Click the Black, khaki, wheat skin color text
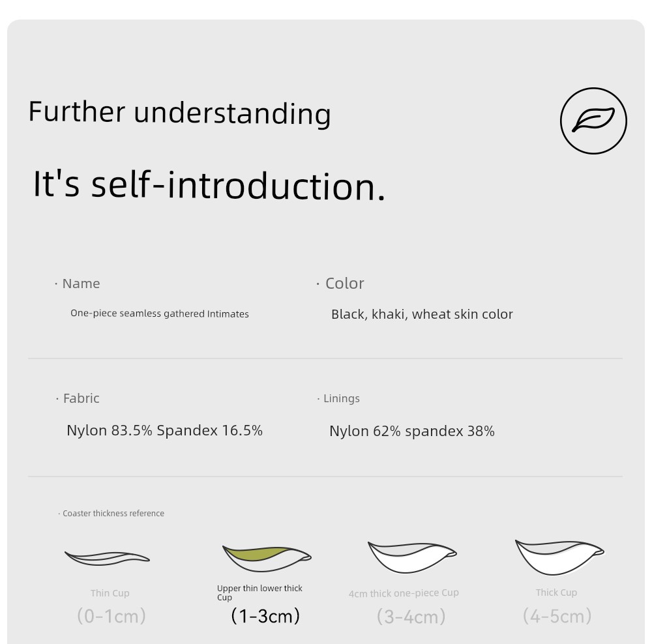The height and width of the screenshot is (644, 652). pyautogui.click(x=422, y=314)
